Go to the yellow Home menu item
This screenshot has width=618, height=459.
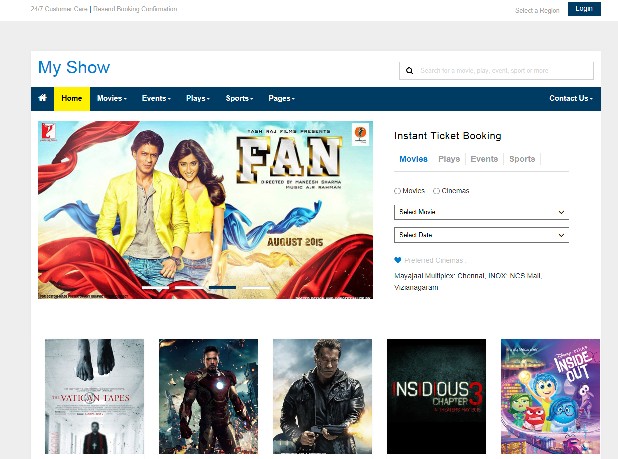[x=72, y=98]
